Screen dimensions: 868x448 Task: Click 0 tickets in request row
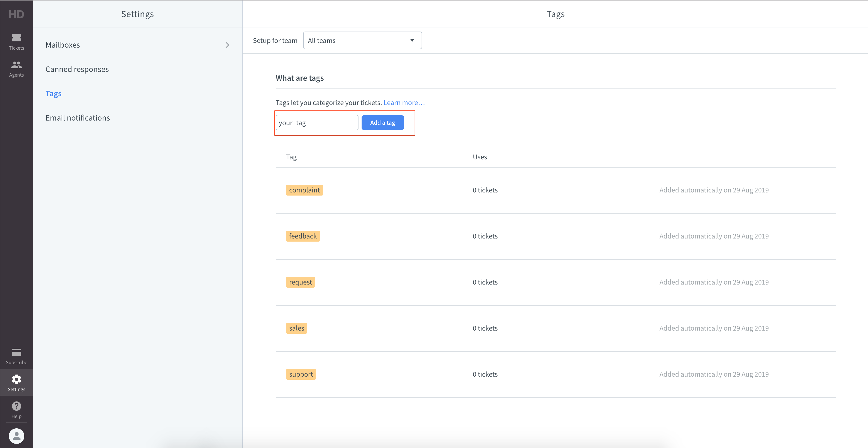pos(485,282)
